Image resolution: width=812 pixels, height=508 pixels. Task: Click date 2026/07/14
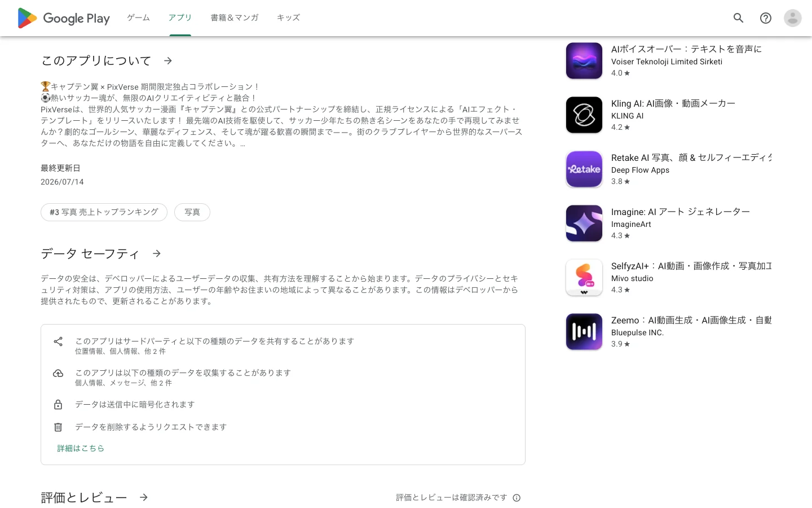coord(62,182)
